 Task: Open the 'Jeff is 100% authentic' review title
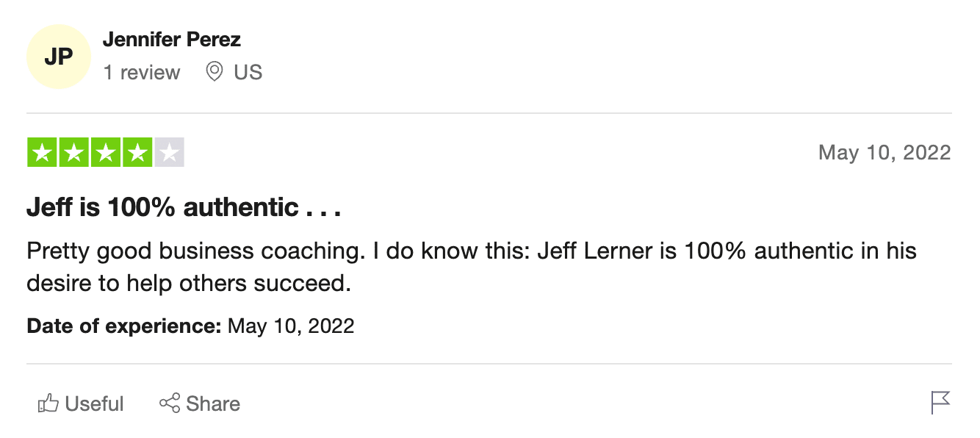coord(184,207)
